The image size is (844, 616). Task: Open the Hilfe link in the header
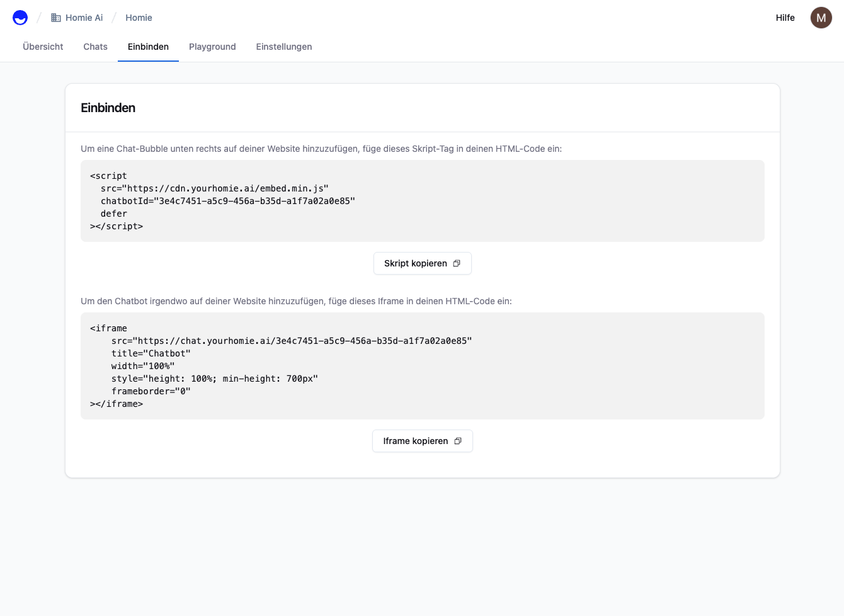pos(785,18)
